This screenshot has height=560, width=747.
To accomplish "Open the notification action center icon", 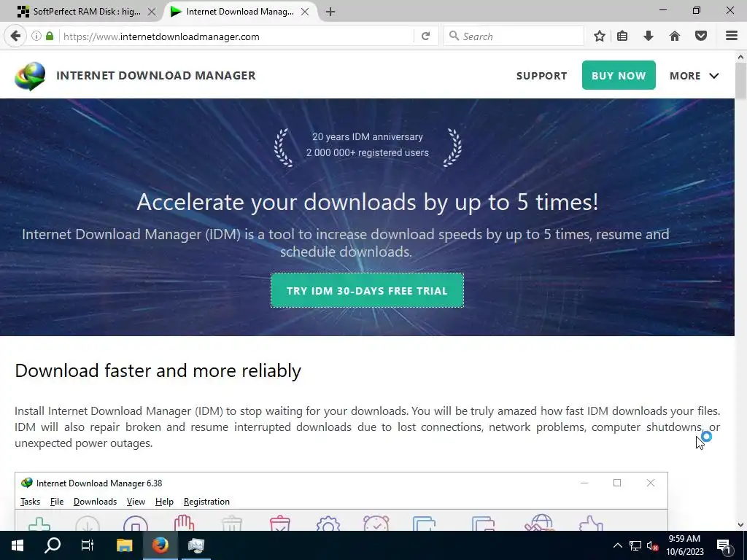I will [x=724, y=546].
